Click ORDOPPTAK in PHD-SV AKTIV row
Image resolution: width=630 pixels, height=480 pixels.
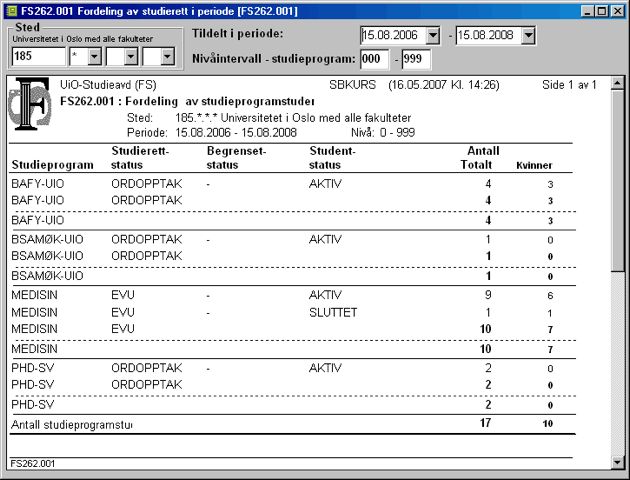(147, 368)
